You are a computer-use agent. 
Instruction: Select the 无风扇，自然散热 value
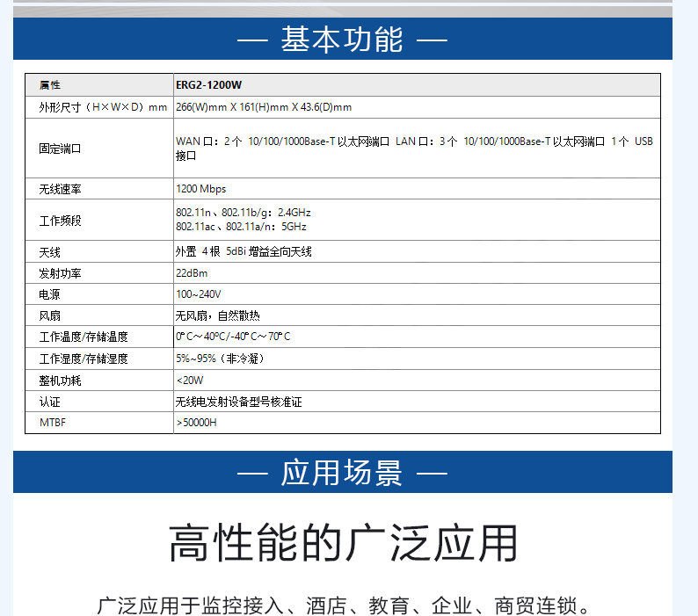(x=217, y=315)
